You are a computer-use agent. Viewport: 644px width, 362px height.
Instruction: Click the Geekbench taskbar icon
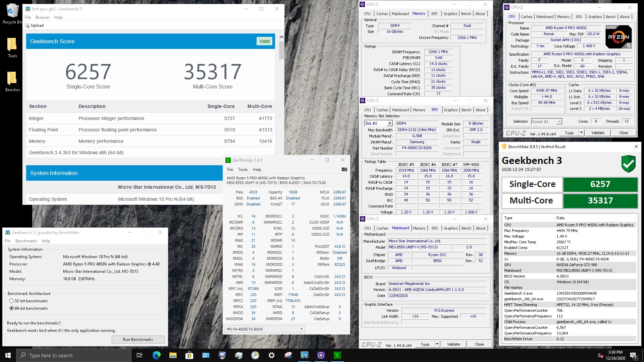click(305, 355)
